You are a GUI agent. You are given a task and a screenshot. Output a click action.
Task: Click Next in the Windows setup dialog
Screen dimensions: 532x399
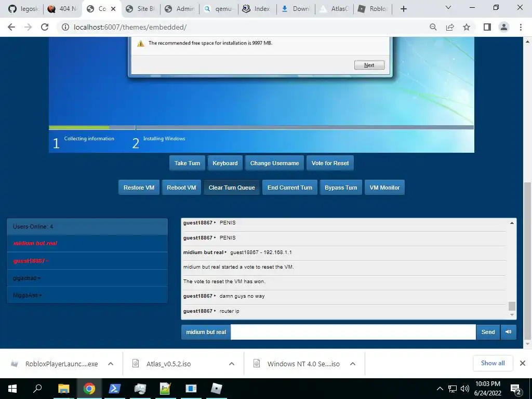click(369, 65)
